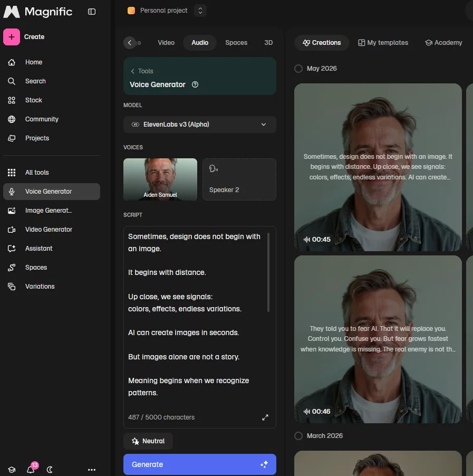Click Voice Generator help question icon
473x476 pixels.
[195, 84]
